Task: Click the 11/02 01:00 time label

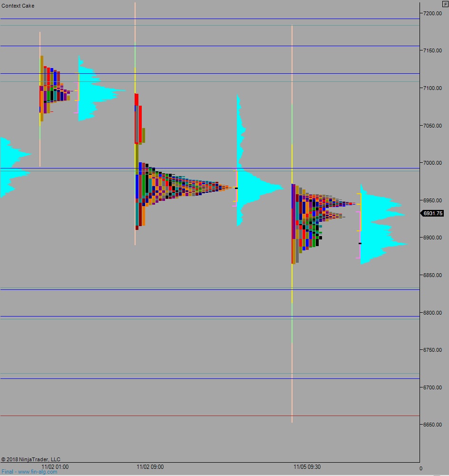Action: [x=55, y=467]
